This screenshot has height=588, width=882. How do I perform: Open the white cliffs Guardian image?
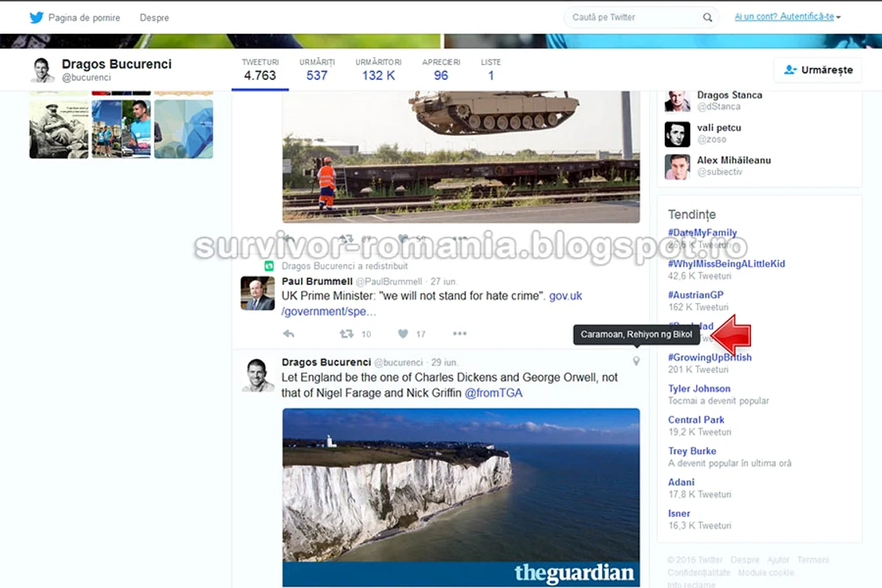[461, 497]
